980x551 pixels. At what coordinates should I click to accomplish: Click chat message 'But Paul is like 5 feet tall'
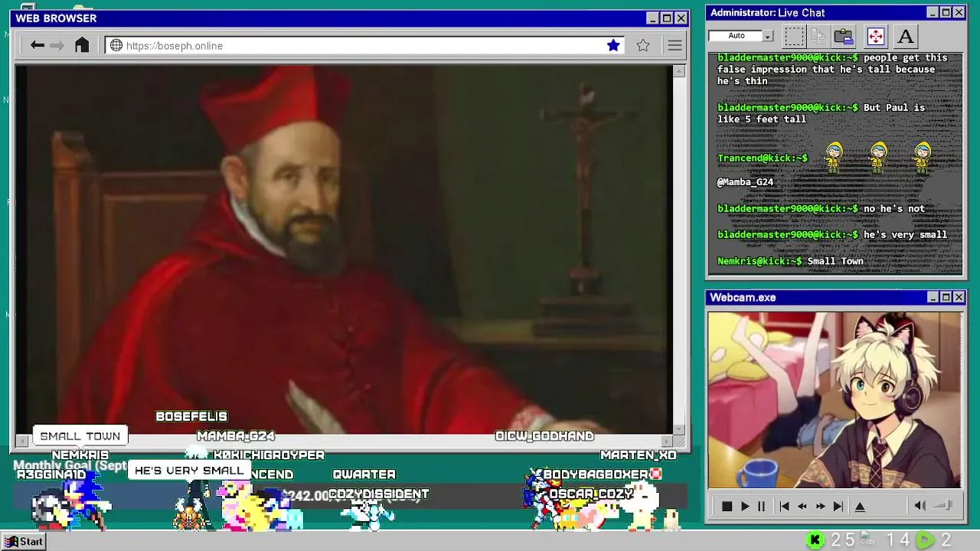click(821, 113)
